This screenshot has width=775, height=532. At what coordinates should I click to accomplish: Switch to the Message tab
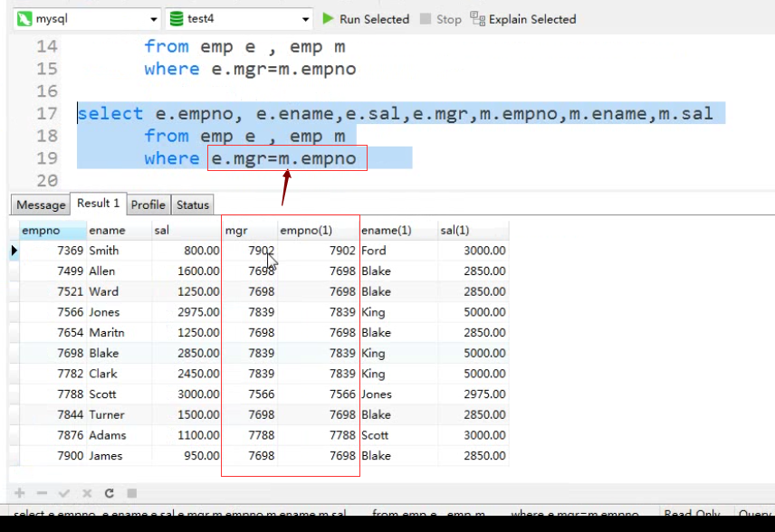(x=41, y=205)
